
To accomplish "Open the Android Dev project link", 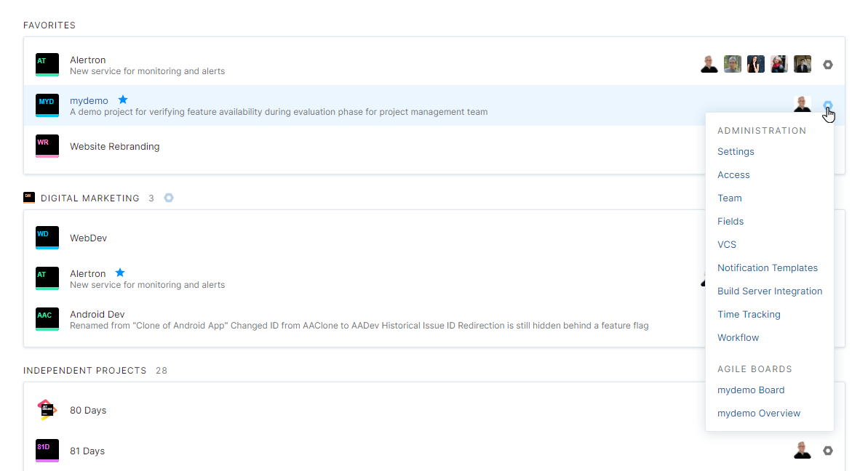I will 97,314.
